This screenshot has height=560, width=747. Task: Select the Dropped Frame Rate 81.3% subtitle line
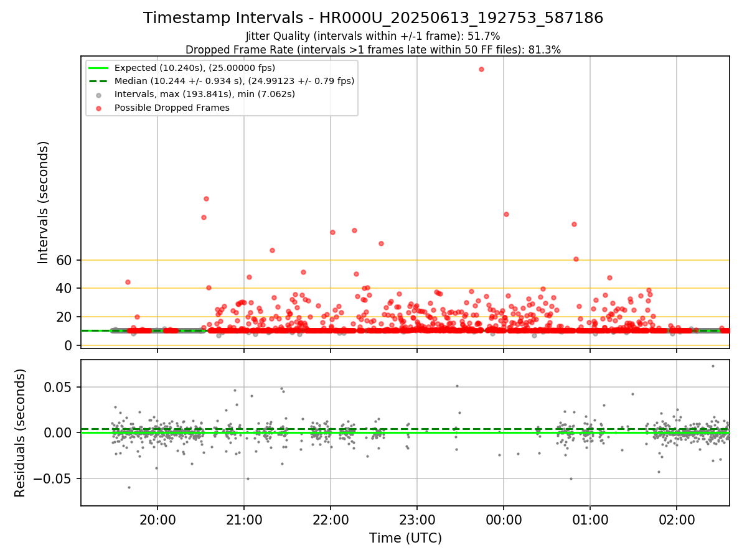pos(374,50)
